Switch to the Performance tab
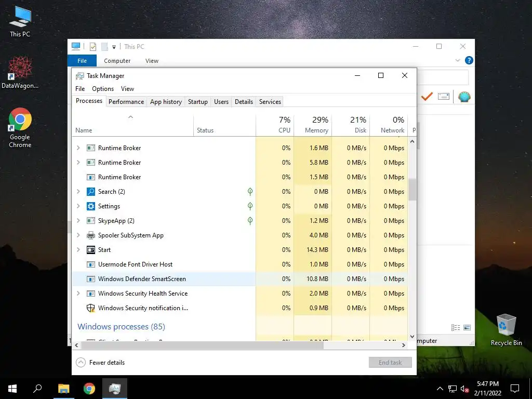 pyautogui.click(x=126, y=102)
